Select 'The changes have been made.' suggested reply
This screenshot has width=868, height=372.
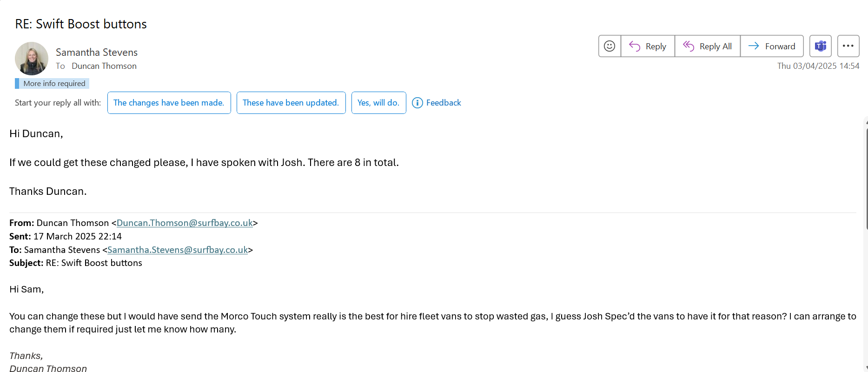[169, 103]
